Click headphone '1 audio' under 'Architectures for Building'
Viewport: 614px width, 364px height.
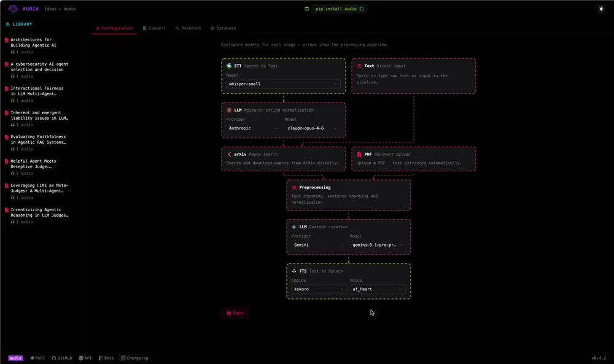pos(22,52)
